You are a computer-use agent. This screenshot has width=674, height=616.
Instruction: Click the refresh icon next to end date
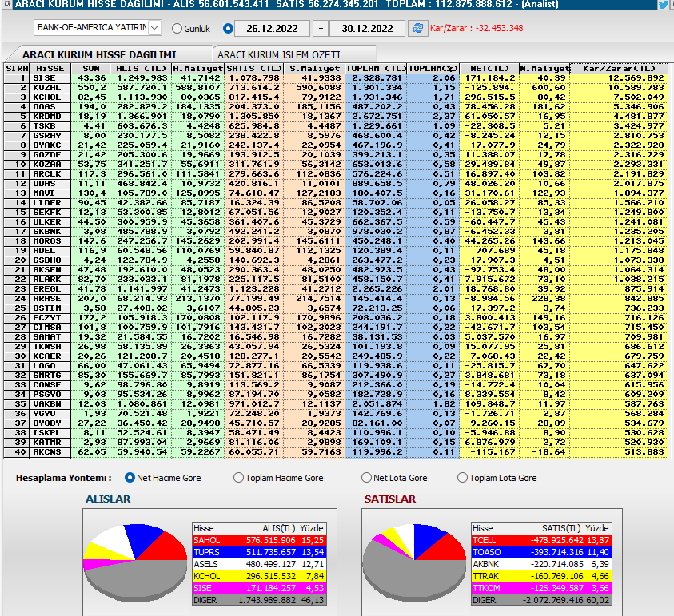tap(417, 28)
